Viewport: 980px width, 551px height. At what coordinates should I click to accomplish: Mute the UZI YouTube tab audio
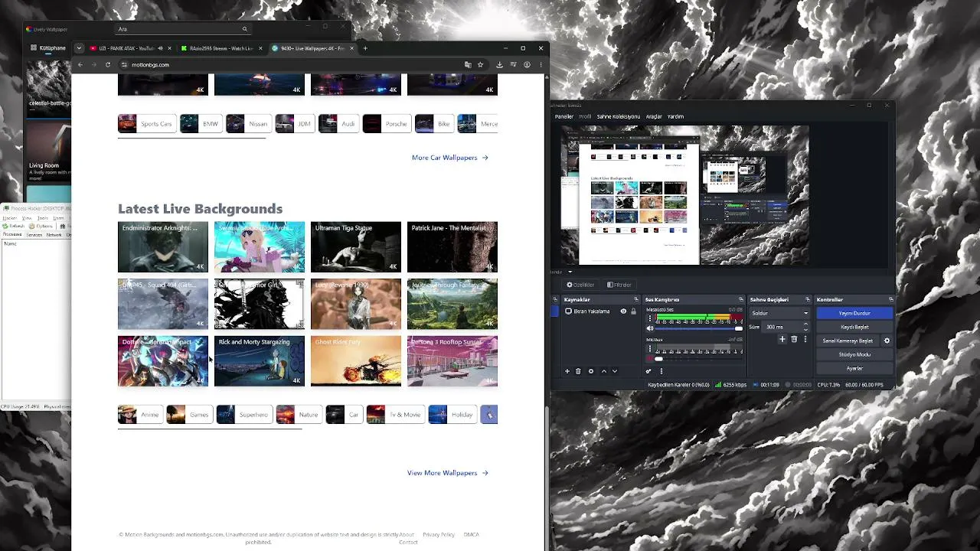(160, 48)
